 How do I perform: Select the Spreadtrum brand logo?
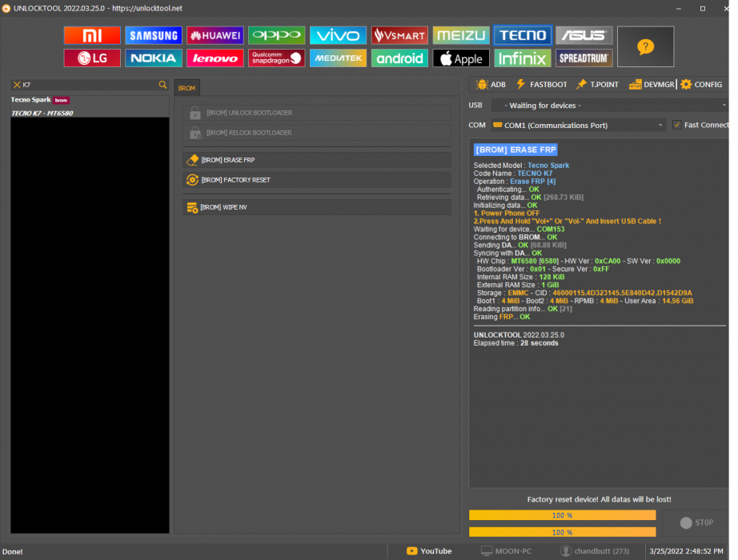coord(584,58)
